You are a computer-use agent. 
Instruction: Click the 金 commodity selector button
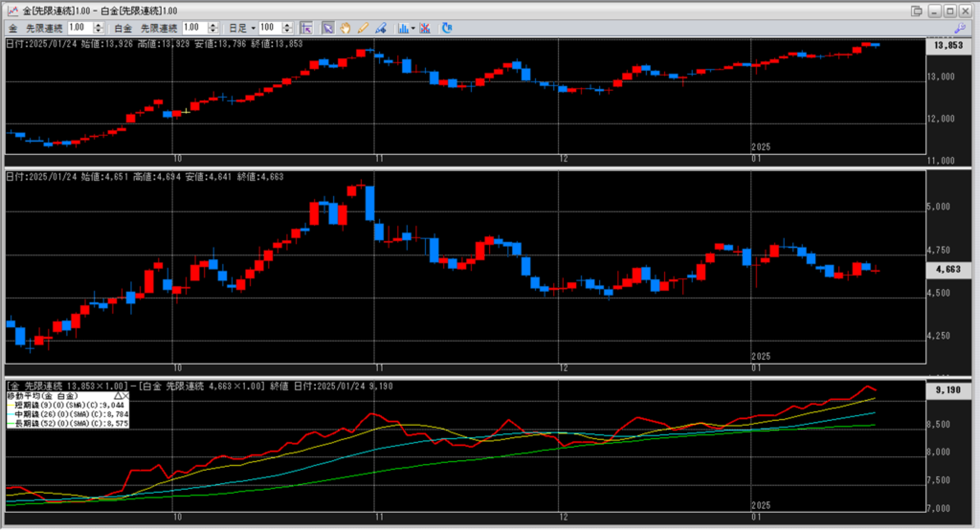pyautogui.click(x=13, y=28)
